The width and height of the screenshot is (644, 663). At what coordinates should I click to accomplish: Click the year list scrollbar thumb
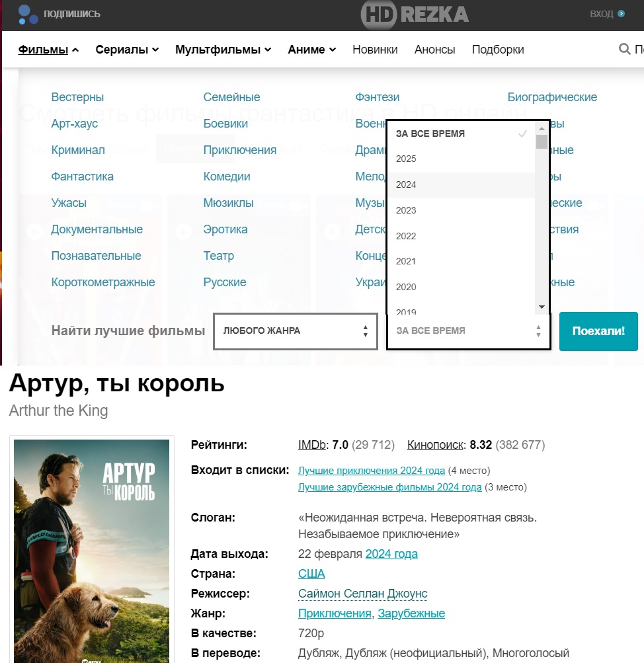click(x=542, y=141)
